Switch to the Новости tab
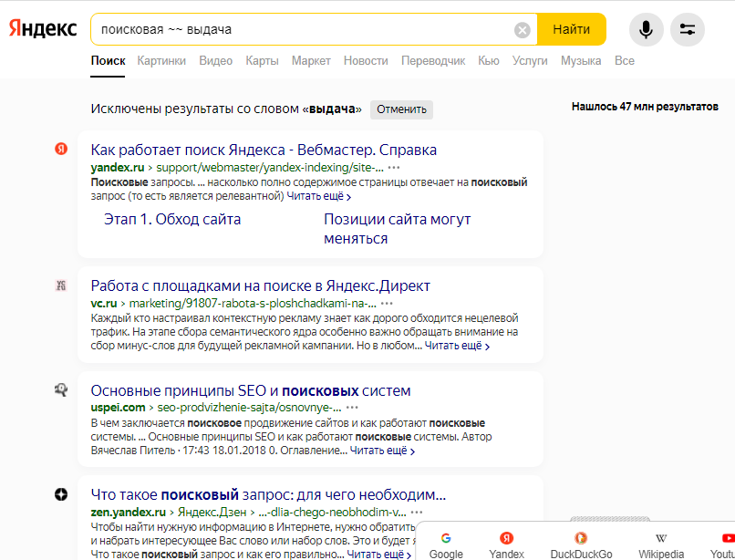The image size is (735, 560). 366,61
